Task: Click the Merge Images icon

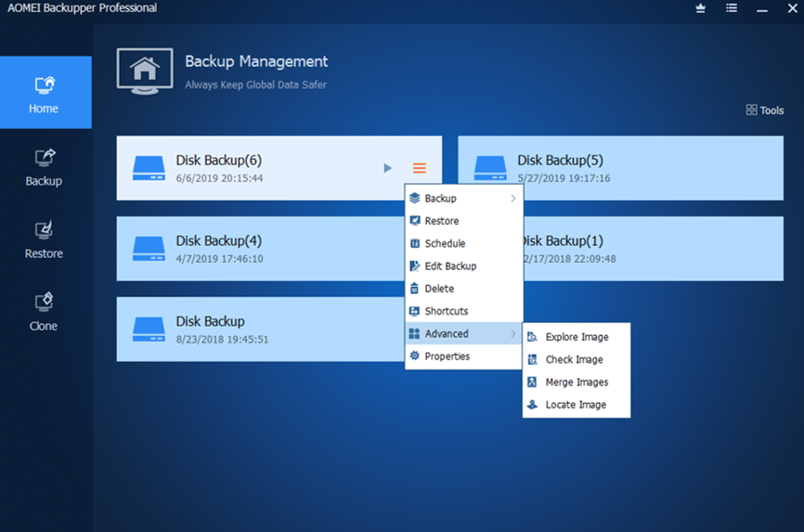Action: click(x=532, y=383)
